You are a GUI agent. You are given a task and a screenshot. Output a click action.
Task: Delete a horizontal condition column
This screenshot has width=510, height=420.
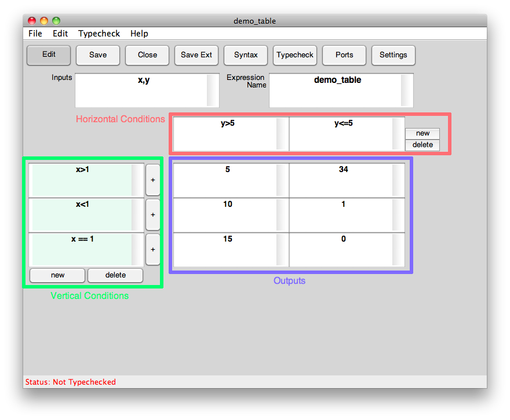pos(422,145)
